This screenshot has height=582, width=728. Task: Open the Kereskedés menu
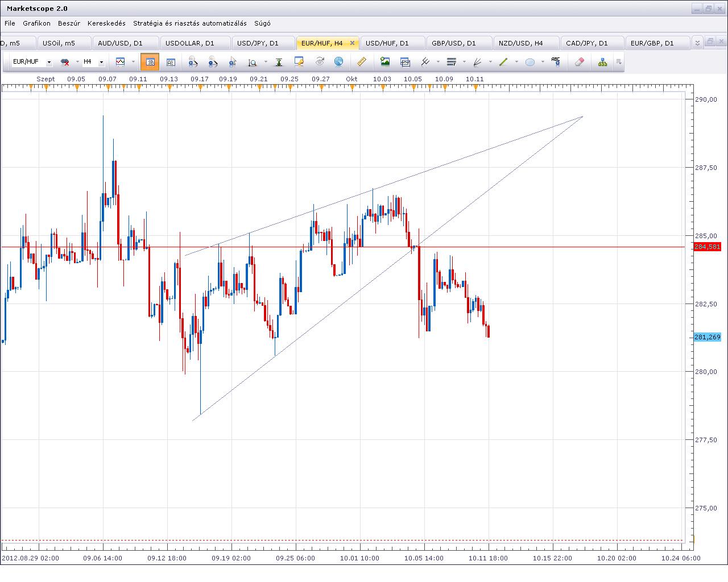[106, 23]
